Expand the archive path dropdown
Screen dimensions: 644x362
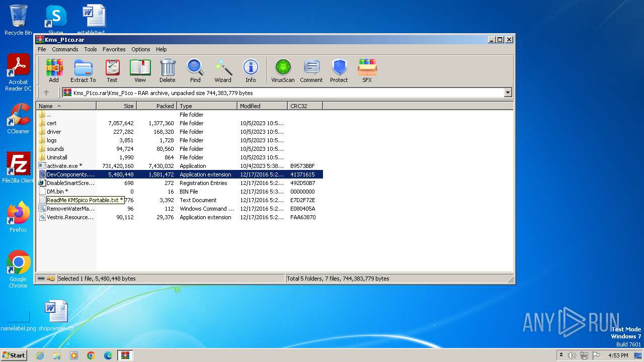508,93
